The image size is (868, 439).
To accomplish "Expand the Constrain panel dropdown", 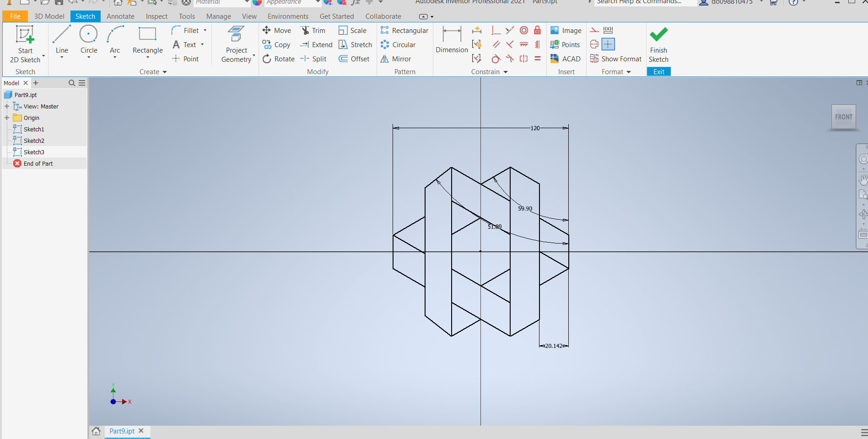I will click(506, 72).
